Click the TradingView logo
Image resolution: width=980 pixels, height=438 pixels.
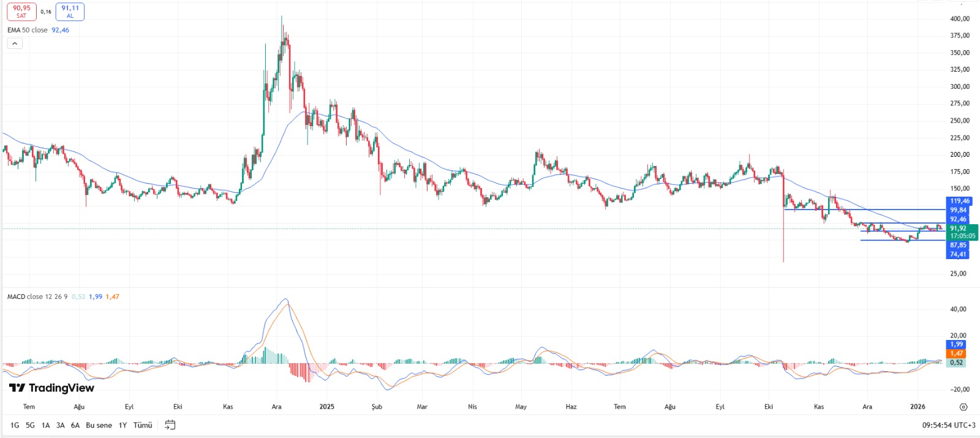[x=51, y=388]
